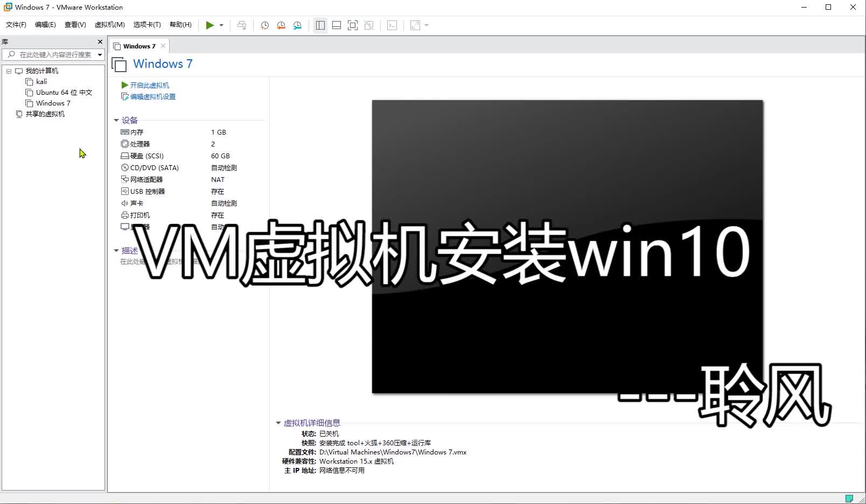The height and width of the screenshot is (504, 866).
Task: Click the 配置文件 path text
Action: (x=393, y=452)
